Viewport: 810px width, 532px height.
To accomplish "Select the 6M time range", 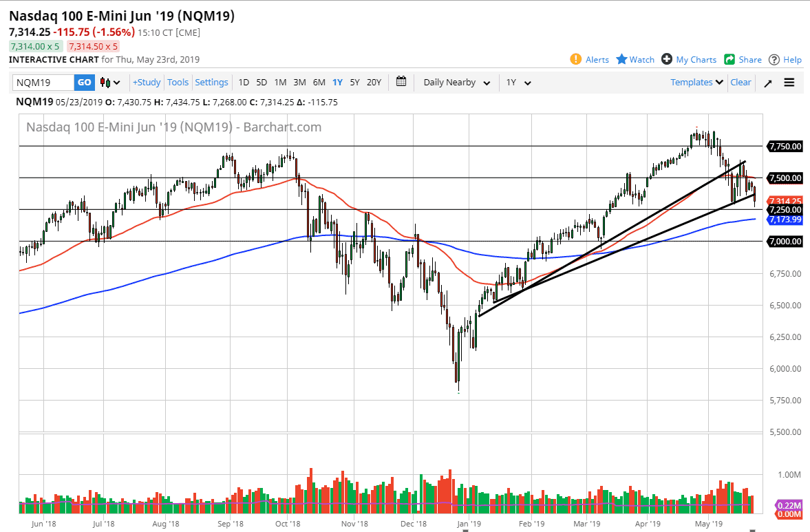I will (x=319, y=83).
